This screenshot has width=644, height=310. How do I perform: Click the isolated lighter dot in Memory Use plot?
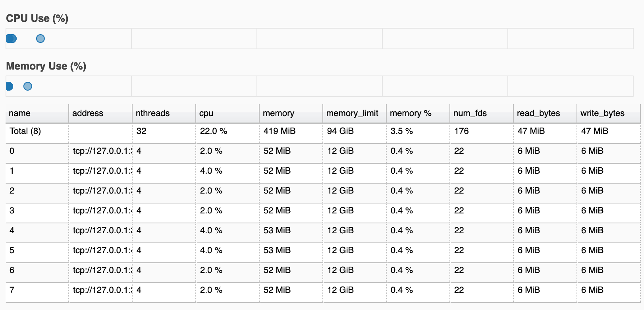tap(28, 86)
